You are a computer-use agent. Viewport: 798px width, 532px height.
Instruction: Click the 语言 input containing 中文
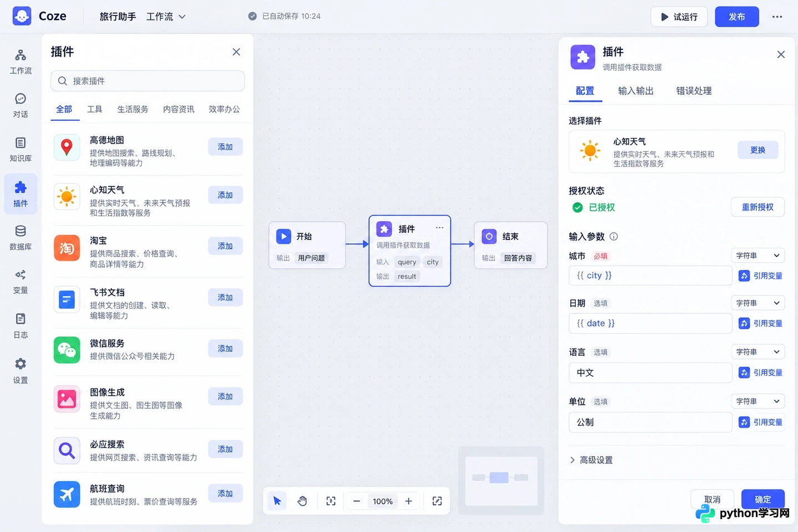coord(651,373)
